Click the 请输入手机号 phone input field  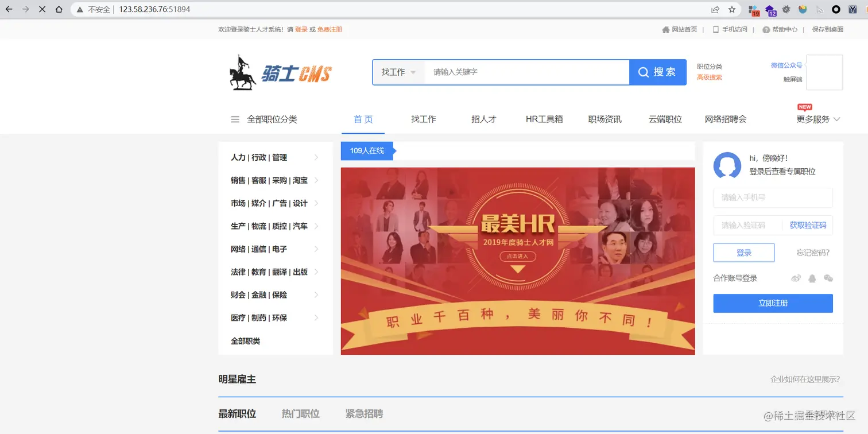tap(773, 197)
